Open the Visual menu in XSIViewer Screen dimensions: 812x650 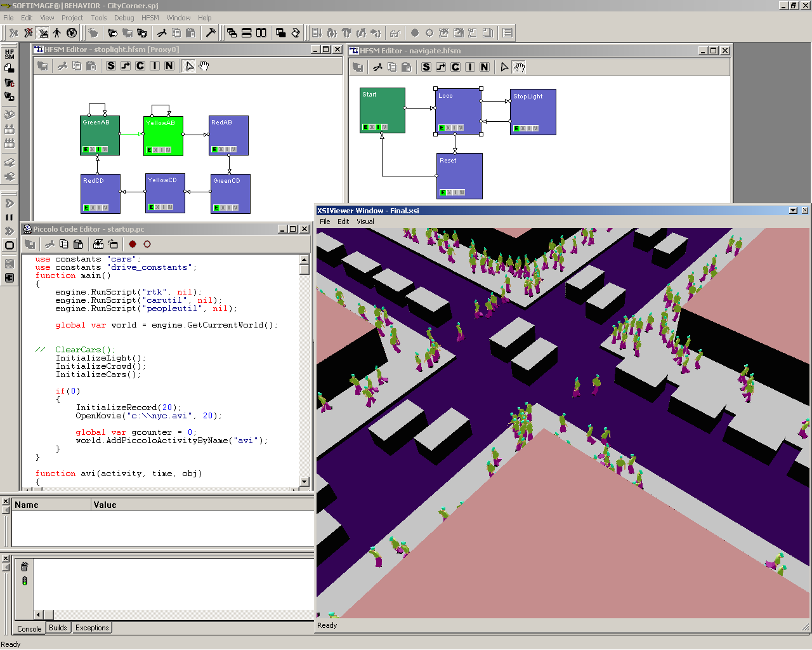(x=365, y=222)
